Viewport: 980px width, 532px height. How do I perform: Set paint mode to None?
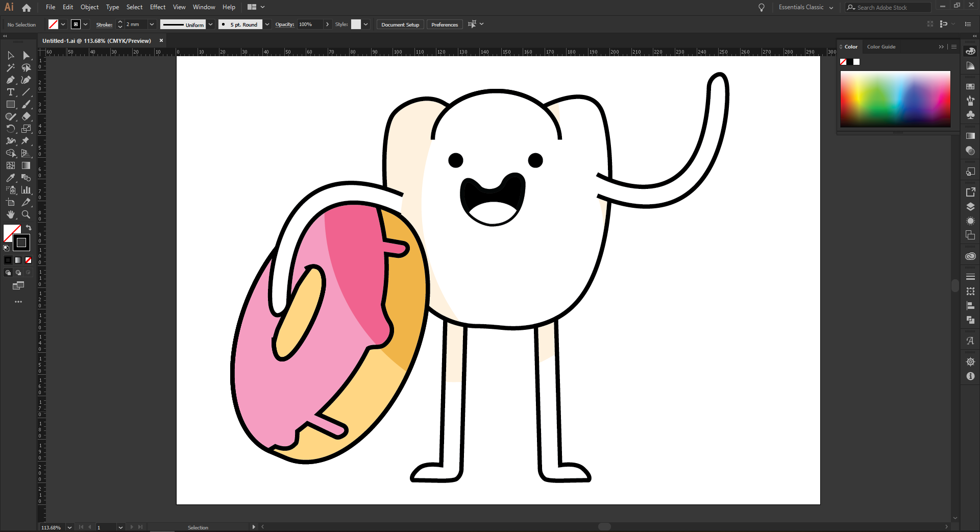coord(29,260)
